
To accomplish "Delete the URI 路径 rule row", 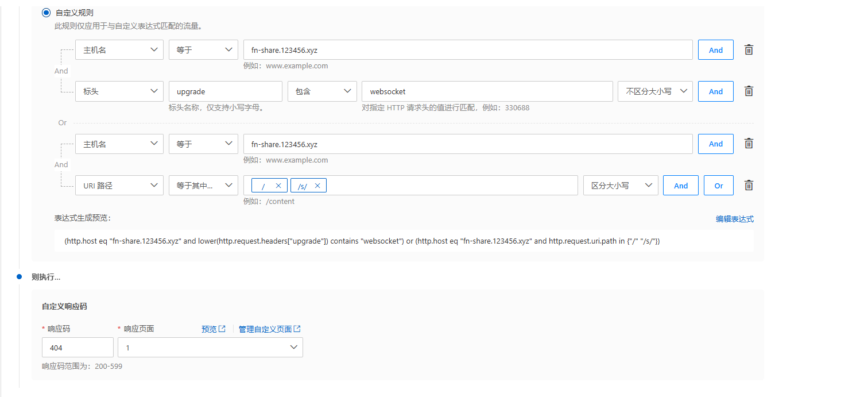I will click(749, 186).
